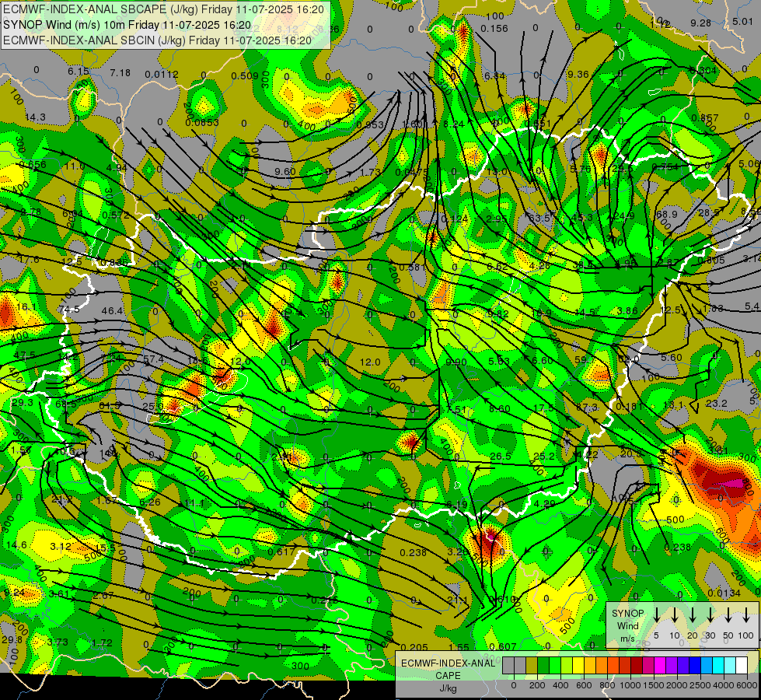
Task: Click the map value 46.4
Action: click(112, 310)
